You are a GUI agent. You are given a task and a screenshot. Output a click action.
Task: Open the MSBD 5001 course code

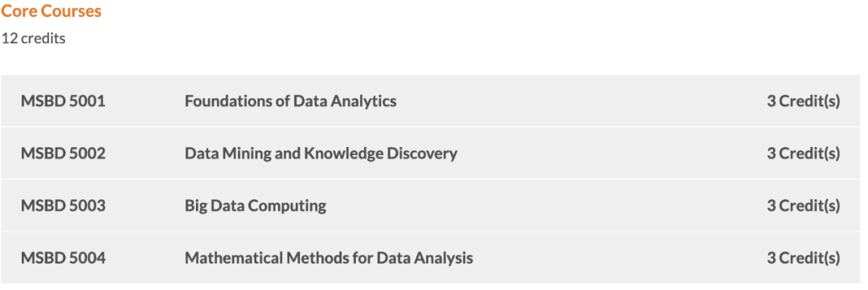[x=63, y=100]
